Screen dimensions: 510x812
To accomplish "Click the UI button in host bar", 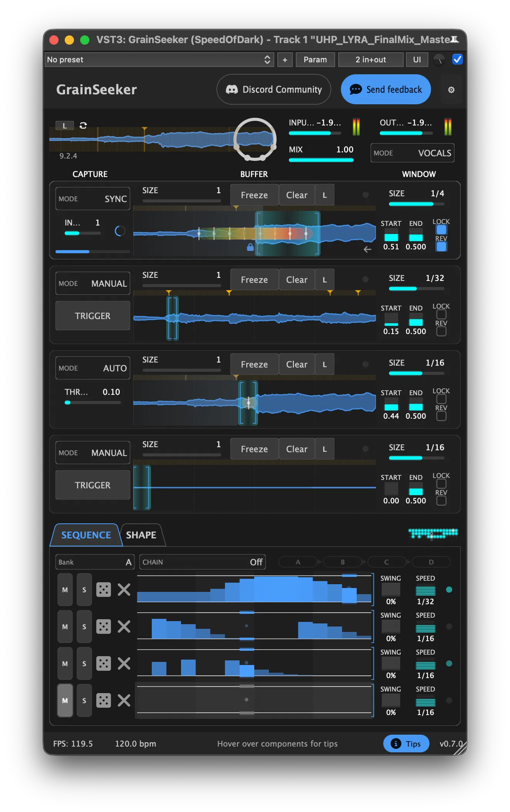I will coord(417,60).
